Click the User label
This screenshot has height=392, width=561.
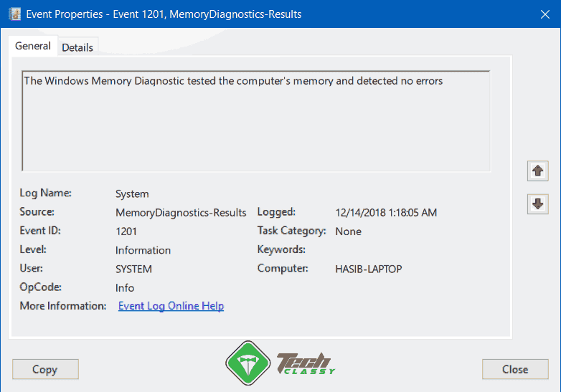[31, 268]
